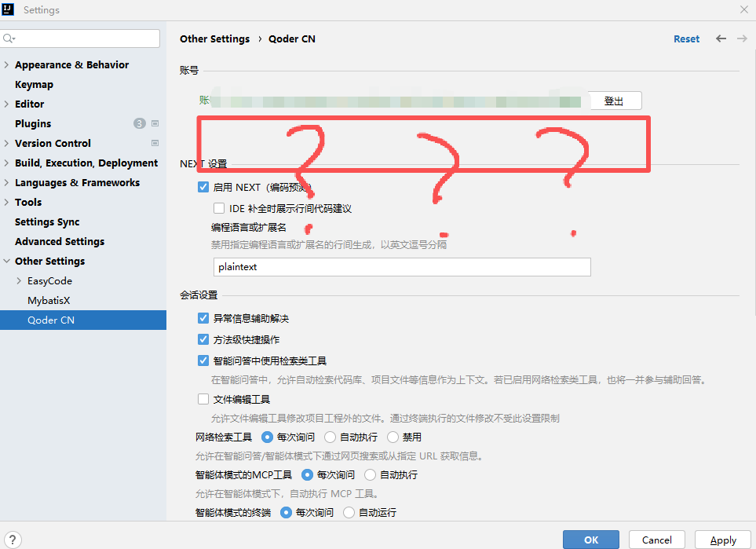Click the Version Control project-level settings icon
This screenshot has height=549, width=756.
click(x=155, y=143)
